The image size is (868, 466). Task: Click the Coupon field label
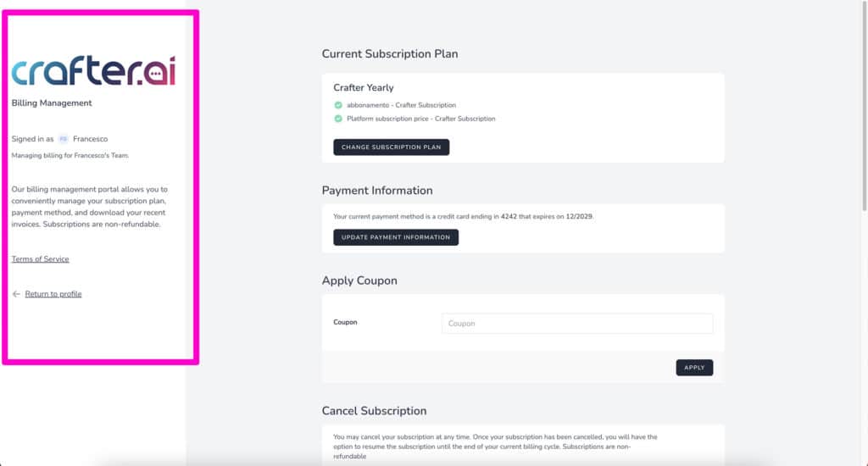point(345,322)
